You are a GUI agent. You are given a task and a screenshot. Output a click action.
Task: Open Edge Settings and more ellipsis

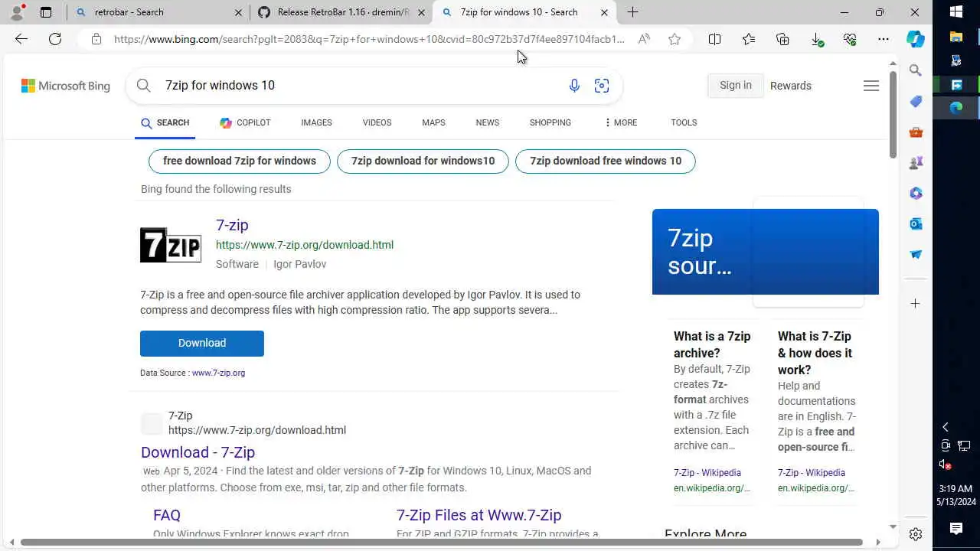click(x=884, y=39)
